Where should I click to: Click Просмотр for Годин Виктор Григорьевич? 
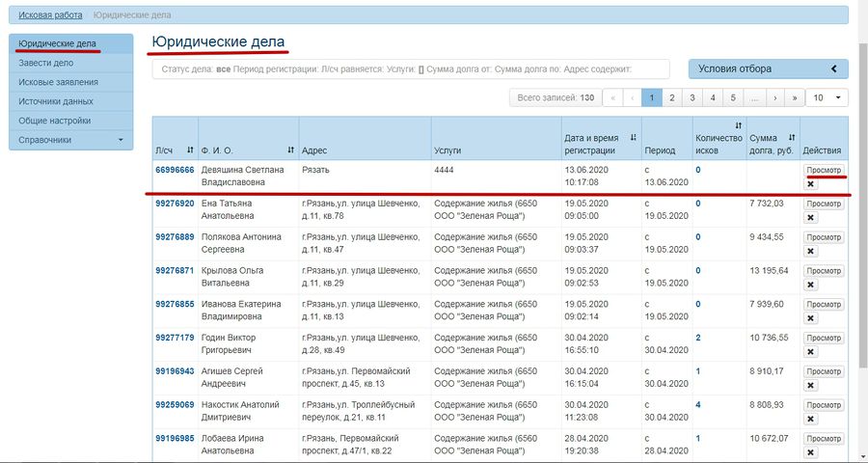tap(824, 338)
